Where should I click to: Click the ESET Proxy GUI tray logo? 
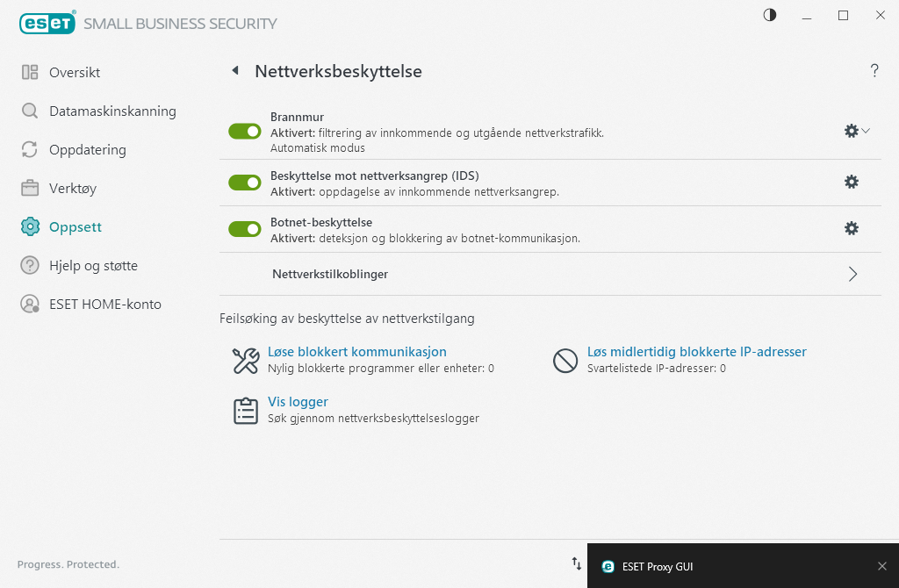click(x=608, y=566)
